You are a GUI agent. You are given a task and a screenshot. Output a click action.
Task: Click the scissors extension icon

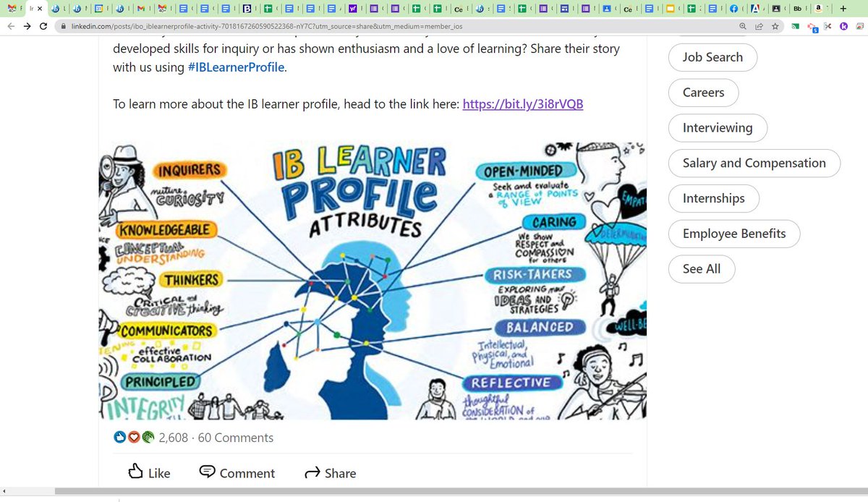point(827,25)
